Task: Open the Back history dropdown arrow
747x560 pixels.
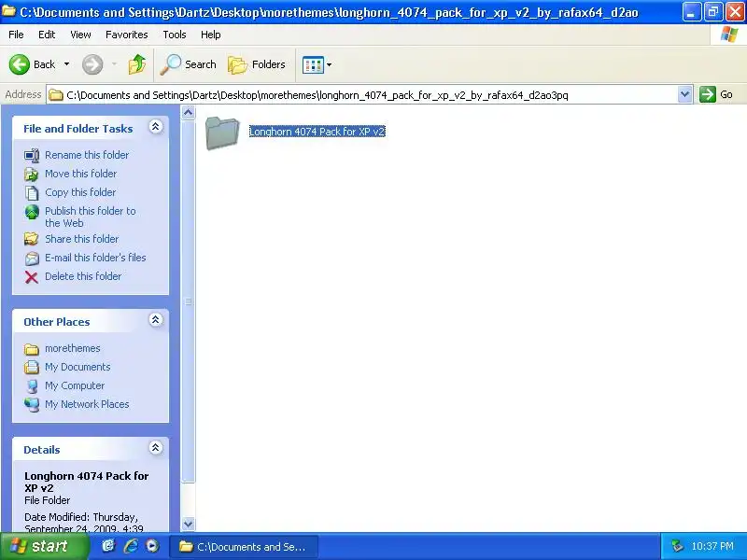Action: (x=66, y=64)
